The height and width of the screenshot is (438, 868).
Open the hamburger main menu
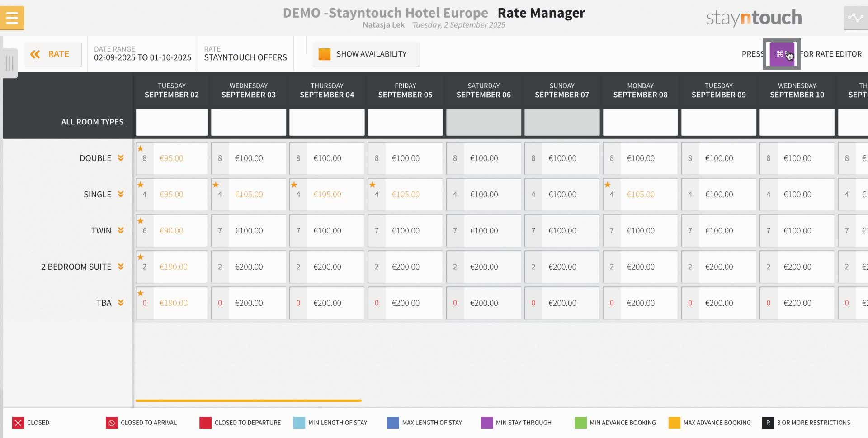[x=12, y=18]
